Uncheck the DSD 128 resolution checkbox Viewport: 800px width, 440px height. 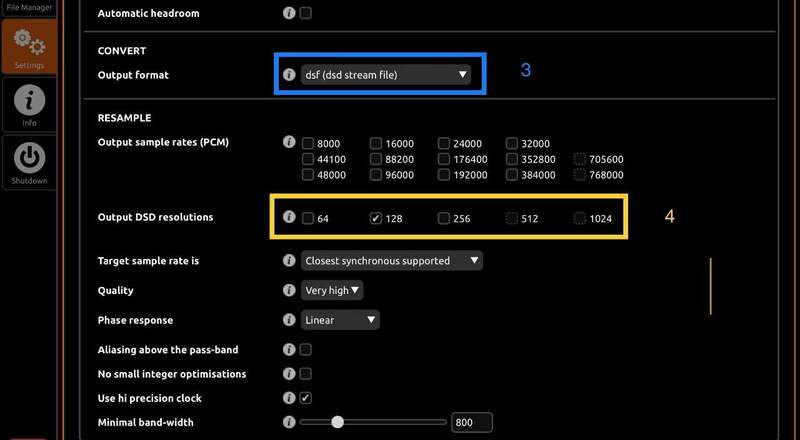pos(376,218)
